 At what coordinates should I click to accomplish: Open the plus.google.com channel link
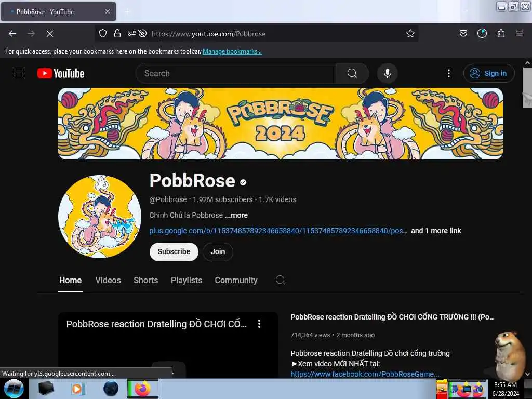tap(278, 231)
